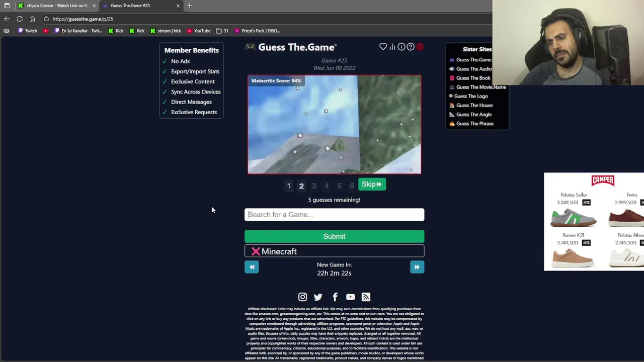Select screenshot number 6
The height and width of the screenshot is (362, 644).
352,186
